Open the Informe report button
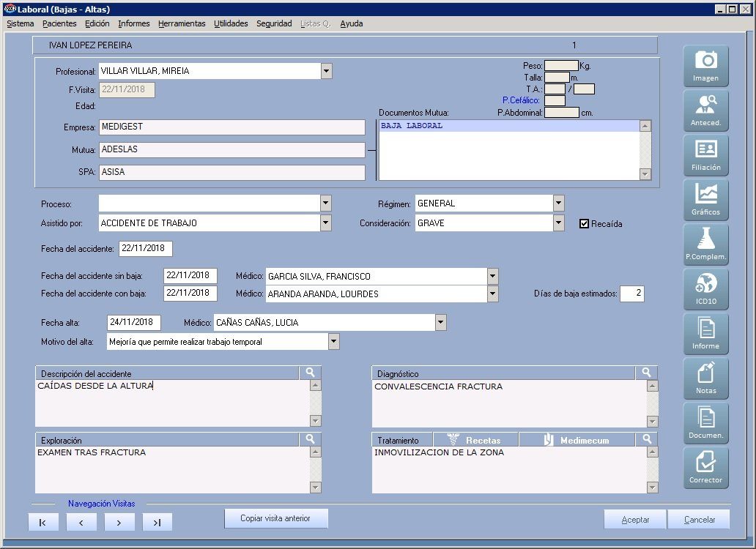Viewport: 756px width, 549px height. 705,335
